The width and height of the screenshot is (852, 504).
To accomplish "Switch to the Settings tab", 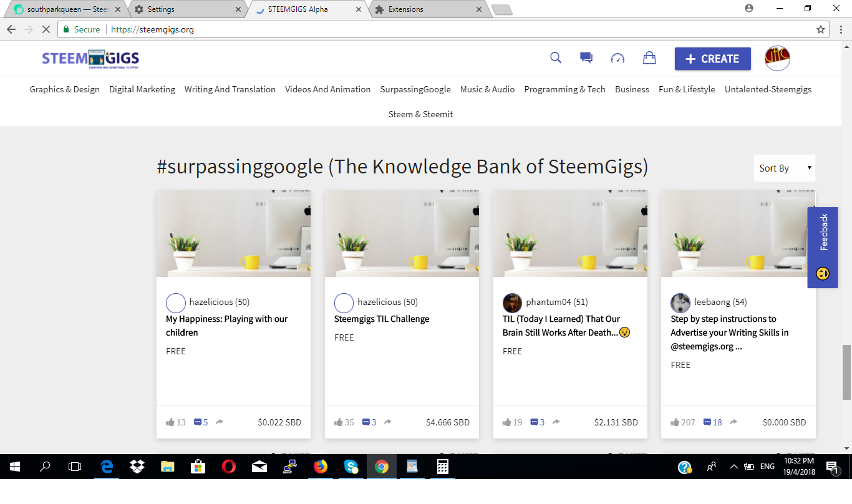I will (187, 9).
